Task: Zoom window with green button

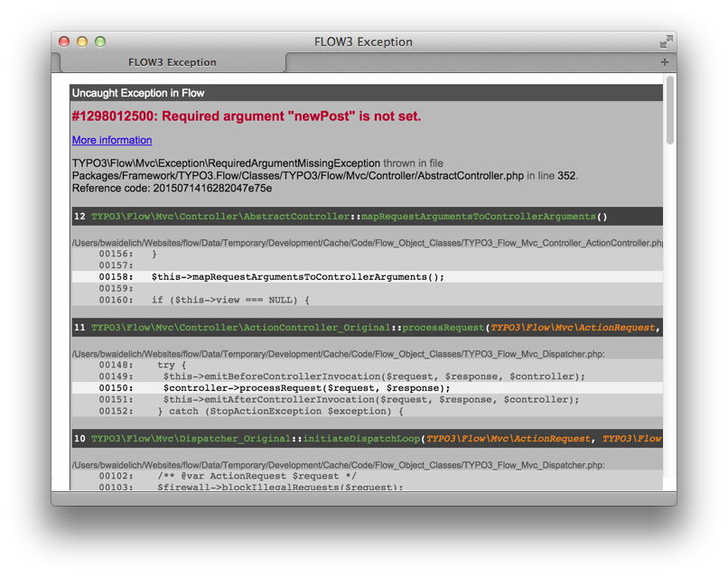Action: 100,42
